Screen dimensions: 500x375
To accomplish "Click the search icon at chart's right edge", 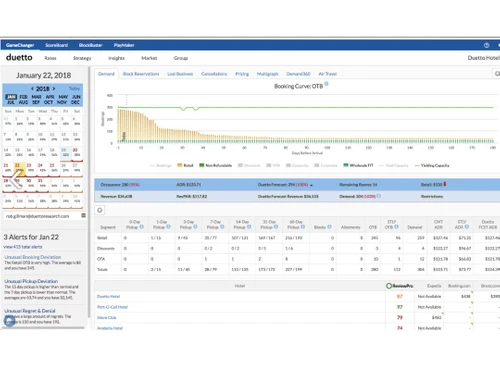I will 497,74.
